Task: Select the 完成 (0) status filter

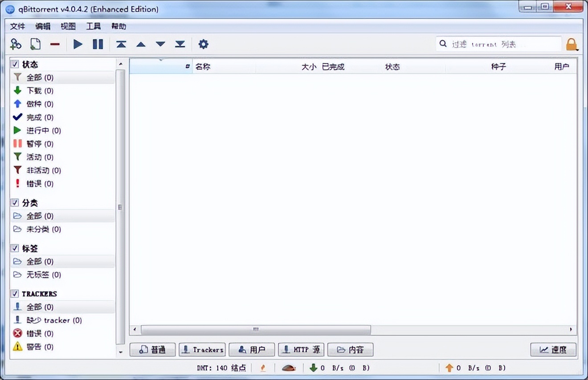Action: pos(62,117)
